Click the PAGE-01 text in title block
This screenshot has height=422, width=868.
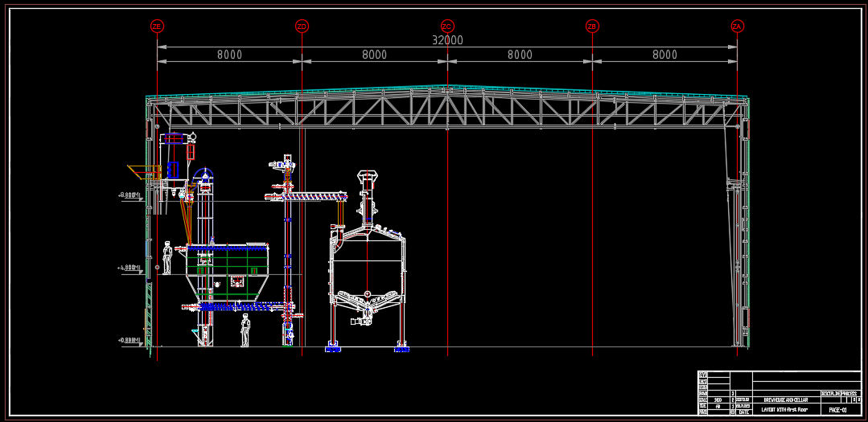click(x=837, y=410)
